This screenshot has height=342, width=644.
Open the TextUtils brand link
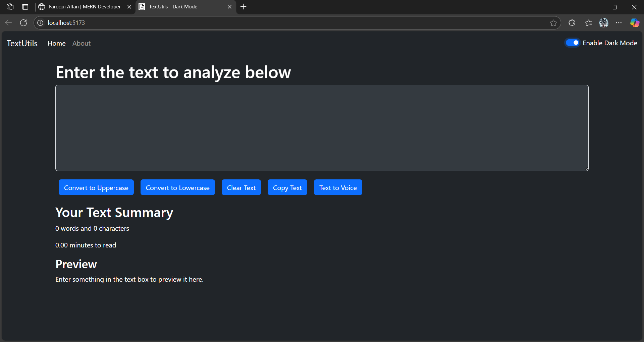pyautogui.click(x=22, y=43)
